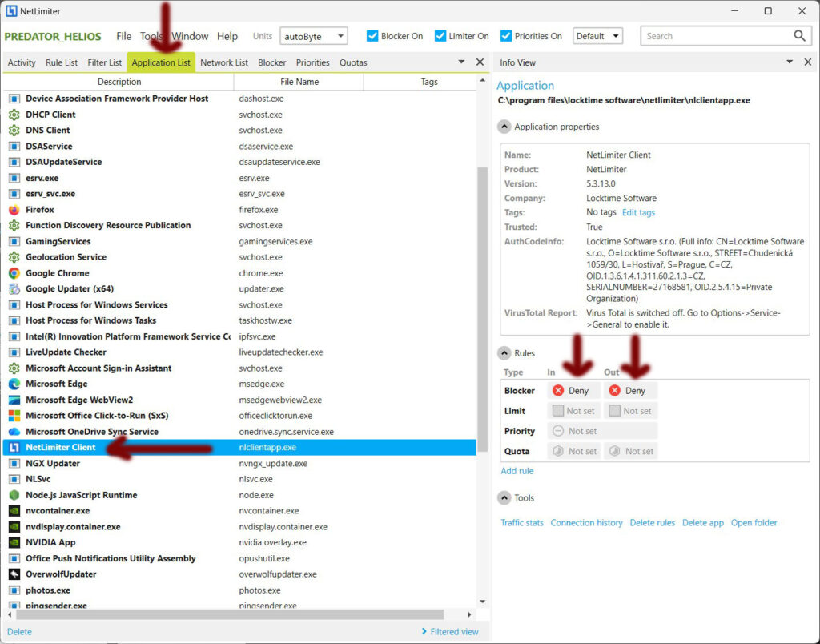Disable the Limiter On checkbox
The width and height of the screenshot is (820, 644).
coord(440,36)
